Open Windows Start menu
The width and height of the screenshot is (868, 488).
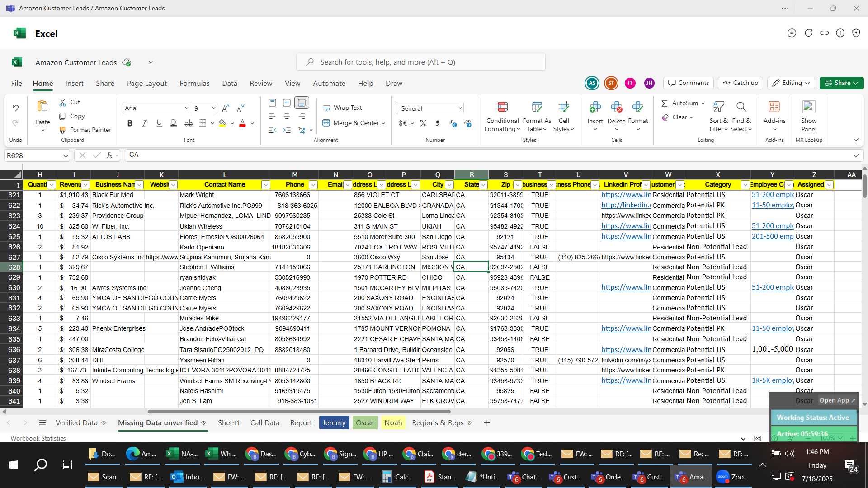14,465
